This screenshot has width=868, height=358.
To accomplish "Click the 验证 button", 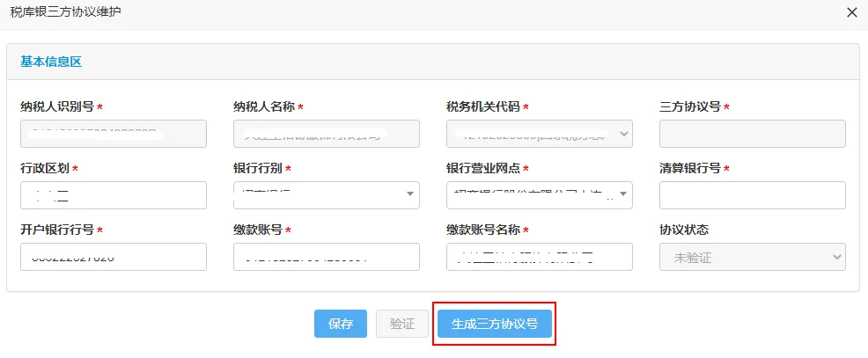I will [x=402, y=324].
